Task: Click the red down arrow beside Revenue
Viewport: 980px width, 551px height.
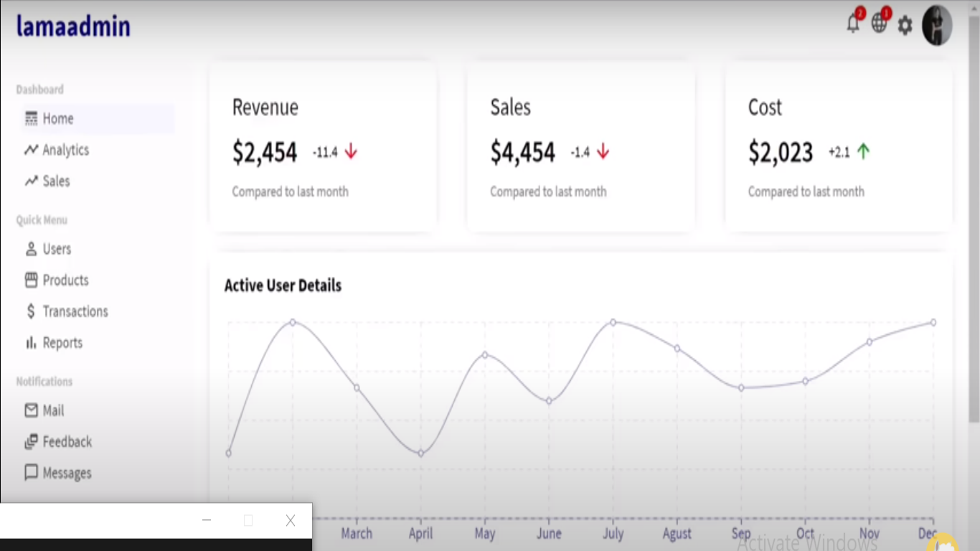Action: tap(351, 151)
